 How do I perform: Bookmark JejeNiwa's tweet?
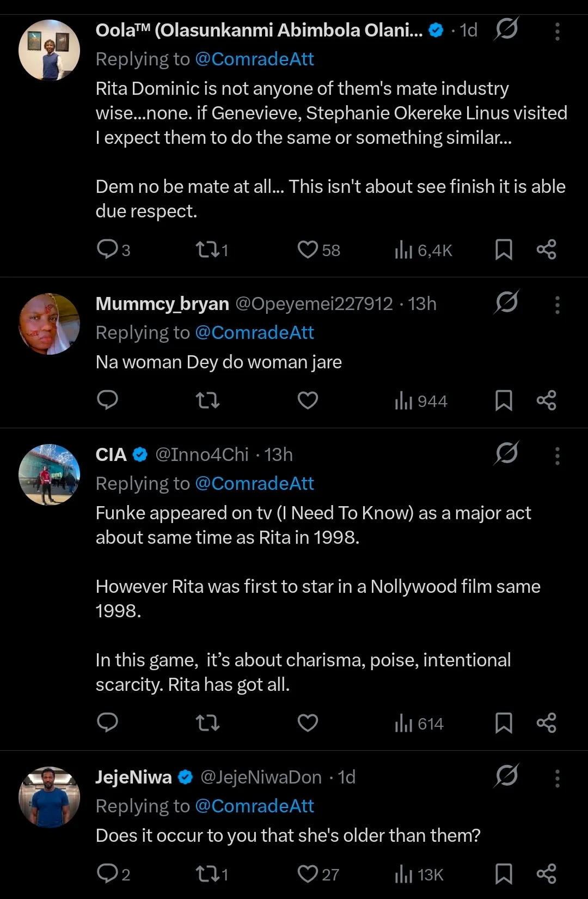tap(504, 874)
